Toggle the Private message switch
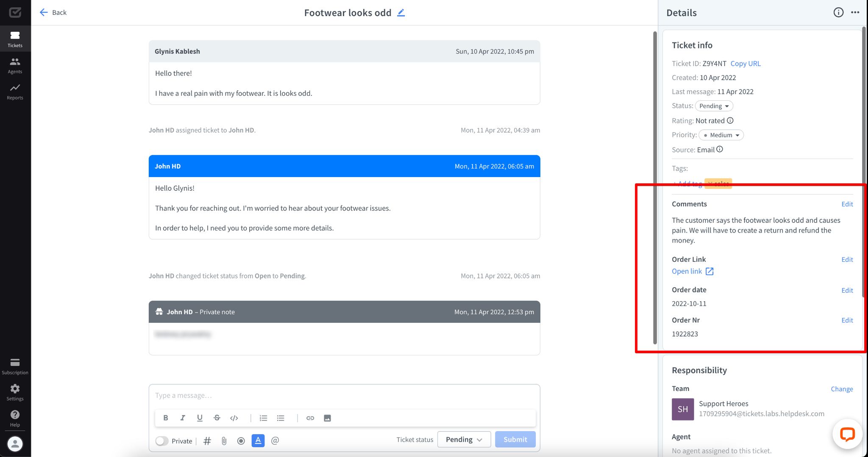The width and height of the screenshot is (868, 457). pyautogui.click(x=161, y=441)
